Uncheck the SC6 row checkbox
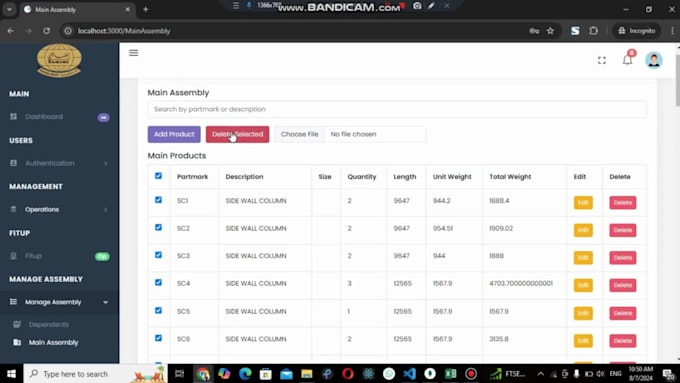 (x=158, y=338)
